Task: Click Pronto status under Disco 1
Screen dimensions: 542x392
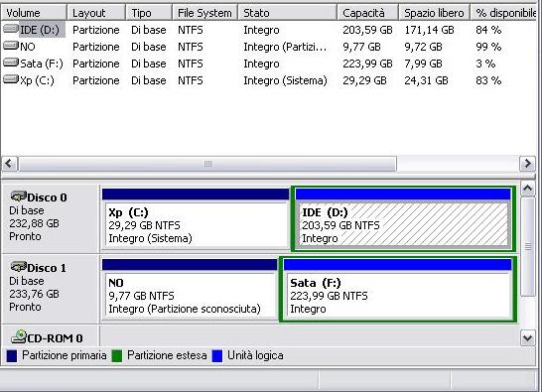Action: click(25, 307)
